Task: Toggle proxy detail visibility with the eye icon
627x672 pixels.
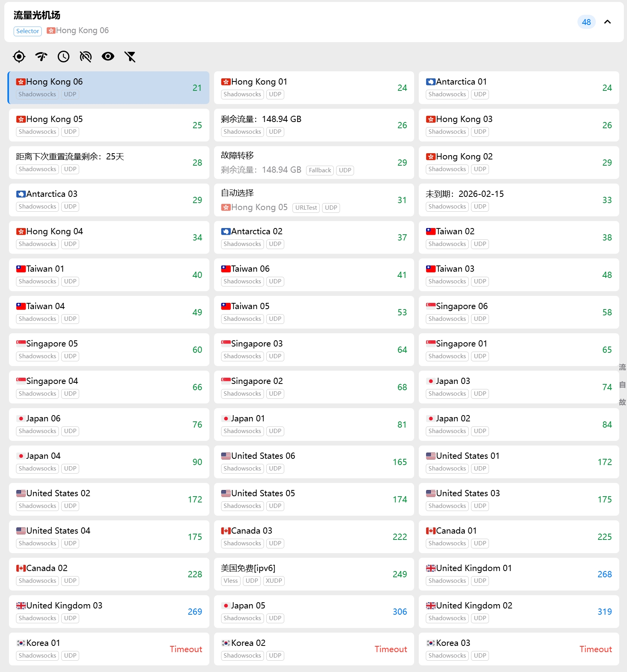Action: [x=108, y=57]
